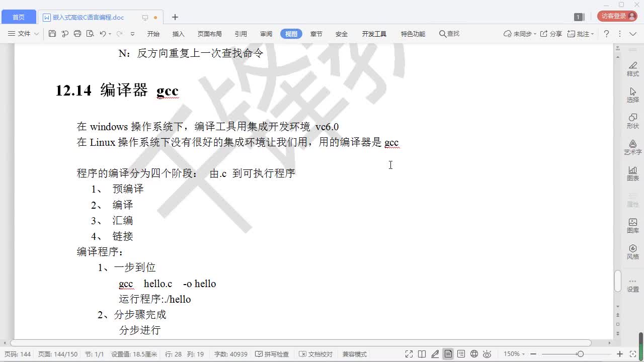Toggle 文档校对 proofreading in status bar
The width and height of the screenshot is (644, 362).
[x=315, y=354]
